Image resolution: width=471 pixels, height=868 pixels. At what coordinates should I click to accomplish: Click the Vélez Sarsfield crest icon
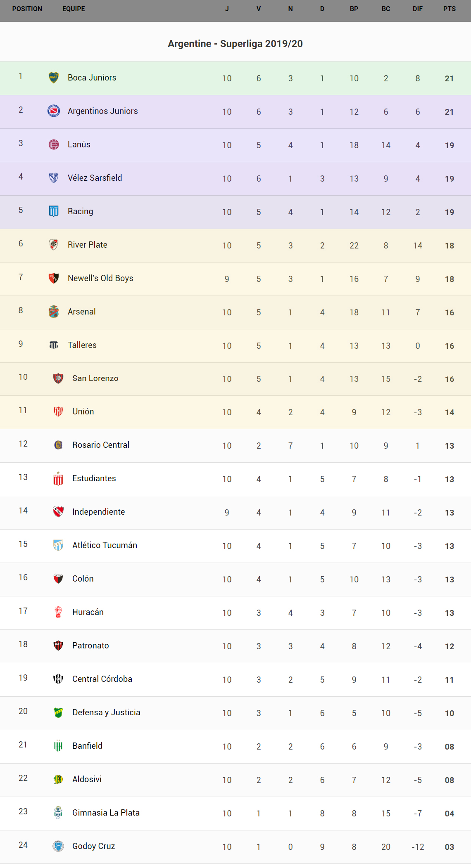[54, 178]
